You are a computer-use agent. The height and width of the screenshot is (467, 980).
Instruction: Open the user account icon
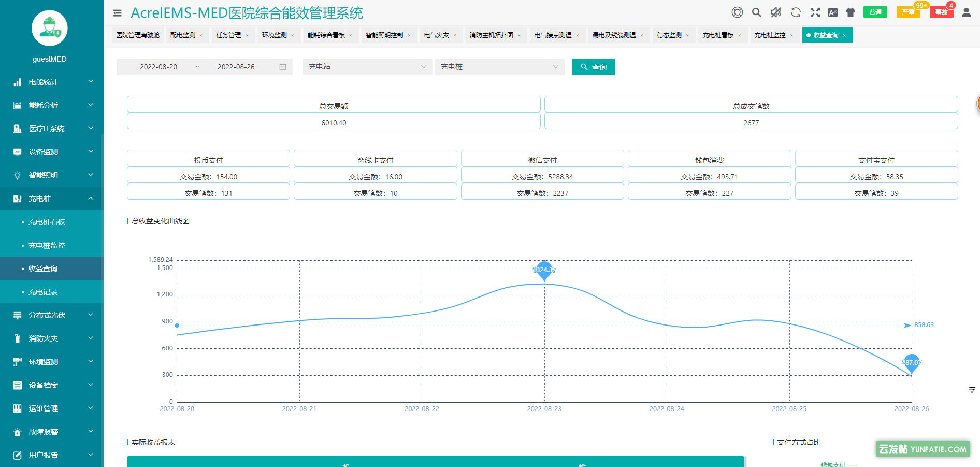tap(967, 12)
